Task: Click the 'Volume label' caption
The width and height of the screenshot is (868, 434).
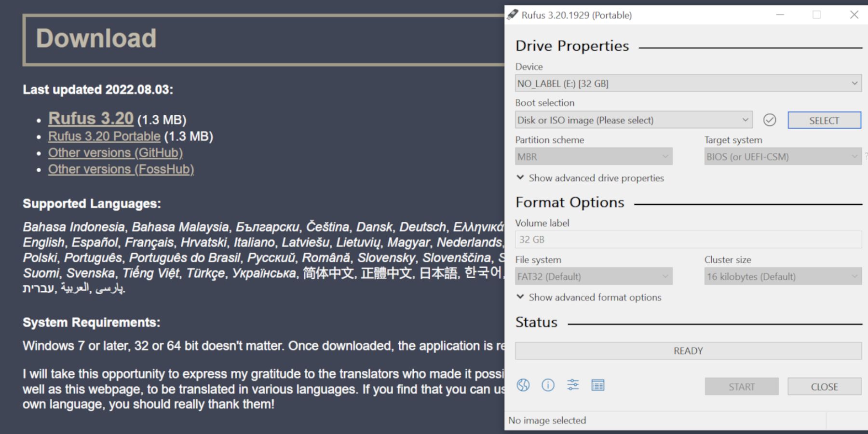Action: pyautogui.click(x=542, y=223)
